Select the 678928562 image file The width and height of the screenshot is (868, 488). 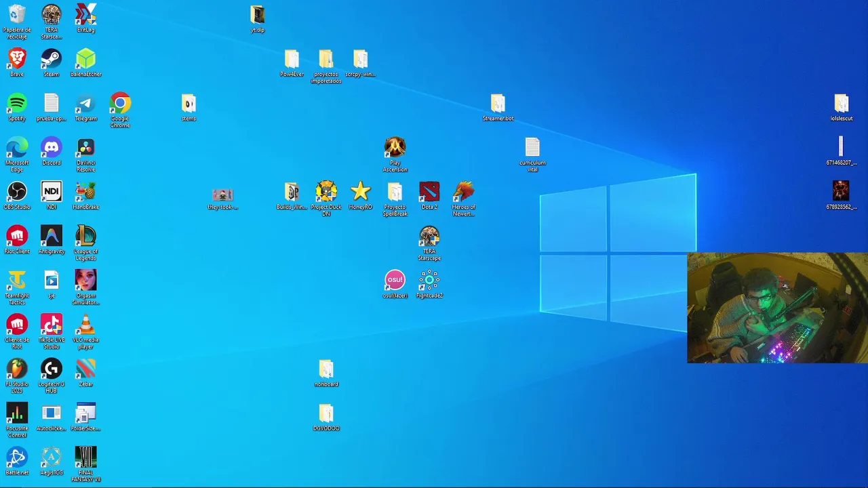(841, 192)
